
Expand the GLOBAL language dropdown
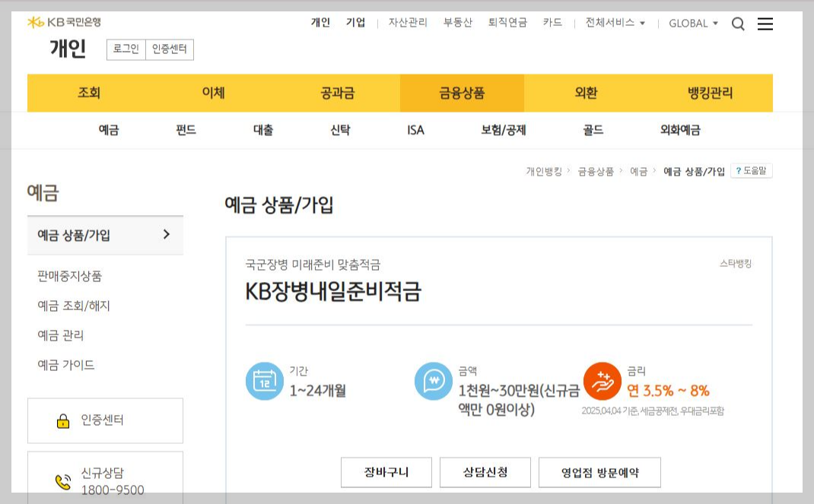pos(693,24)
